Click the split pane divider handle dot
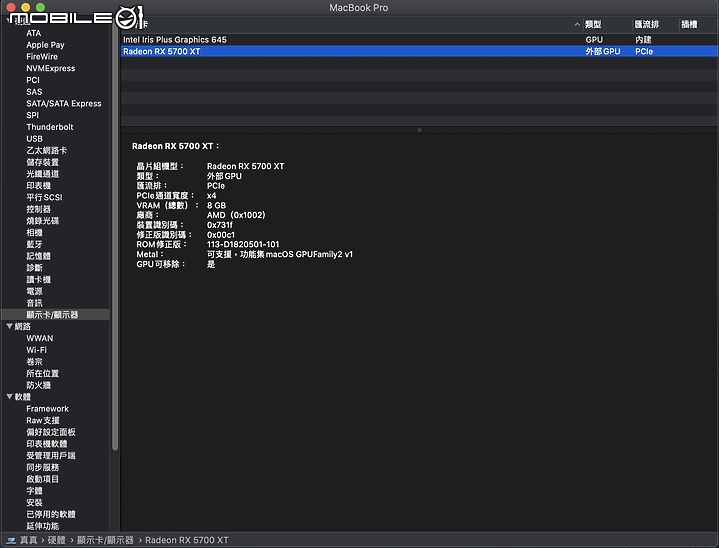The image size is (719, 548). pos(419,130)
